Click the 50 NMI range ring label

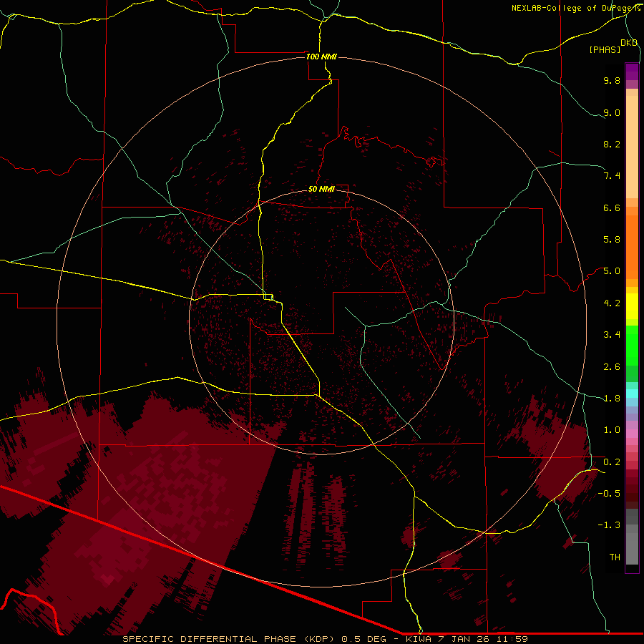[x=321, y=189]
